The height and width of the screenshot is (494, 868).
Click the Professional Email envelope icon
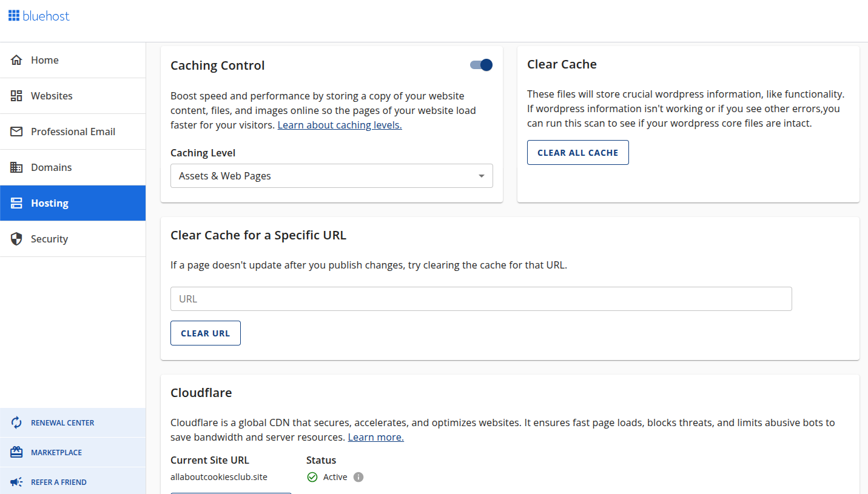click(x=16, y=132)
